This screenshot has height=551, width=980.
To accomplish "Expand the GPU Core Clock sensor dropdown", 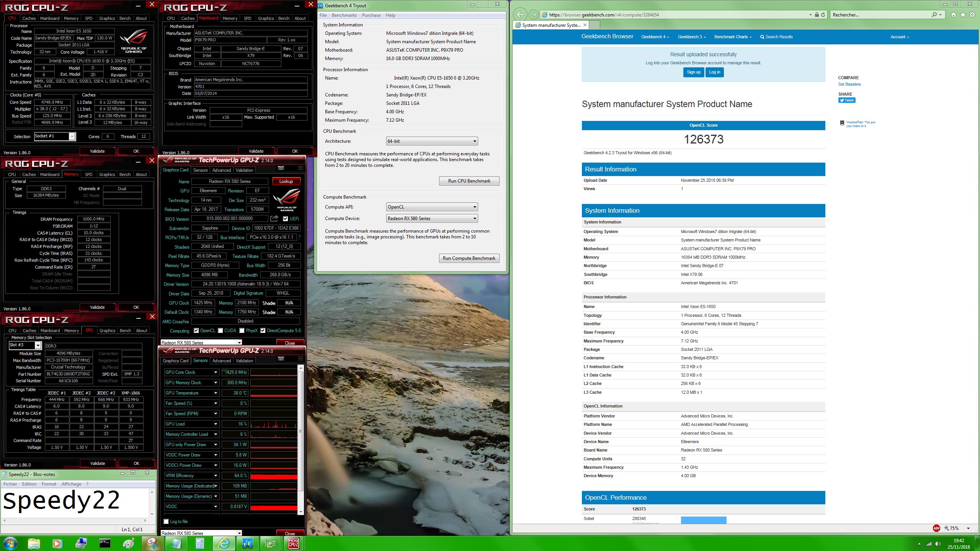I will coord(216,372).
